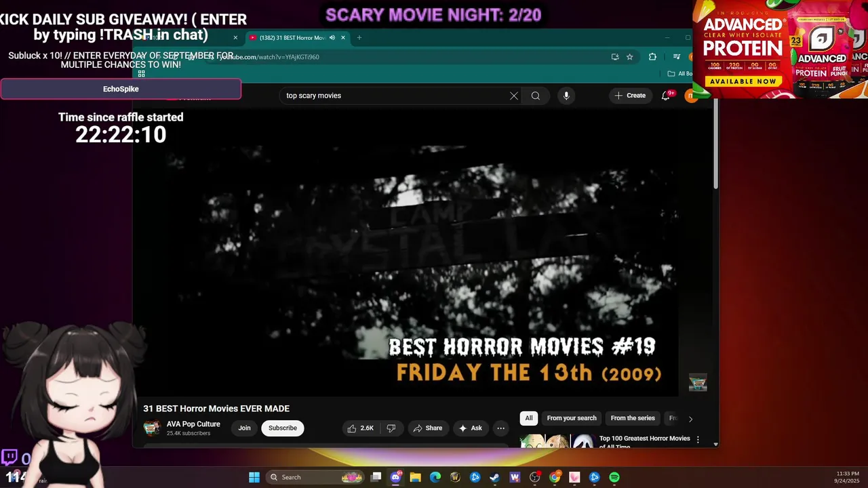The image size is (868, 488).
Task: Switch to the 31 BEST Horror Movies tab
Action: tap(292, 38)
